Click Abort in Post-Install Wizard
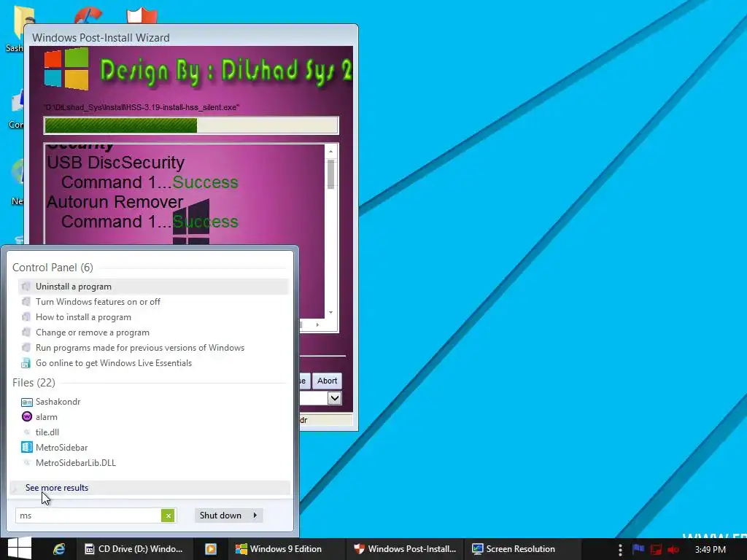Viewport: 747px width, 560px height. point(327,381)
